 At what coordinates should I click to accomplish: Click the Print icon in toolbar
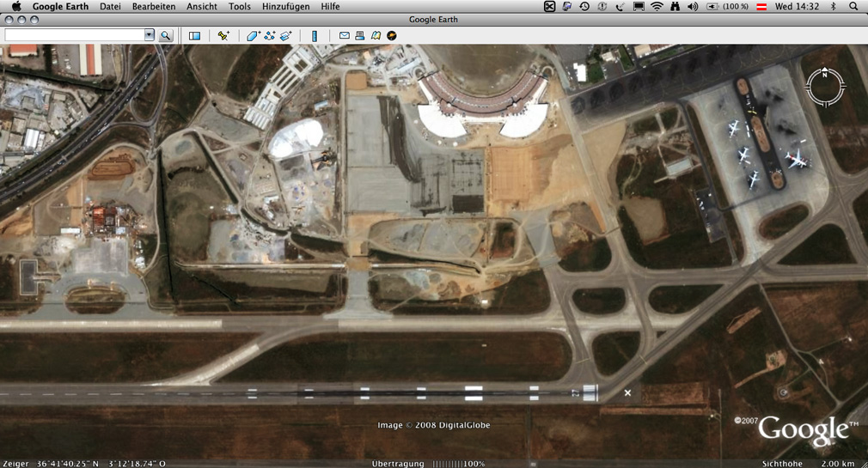[x=360, y=35]
